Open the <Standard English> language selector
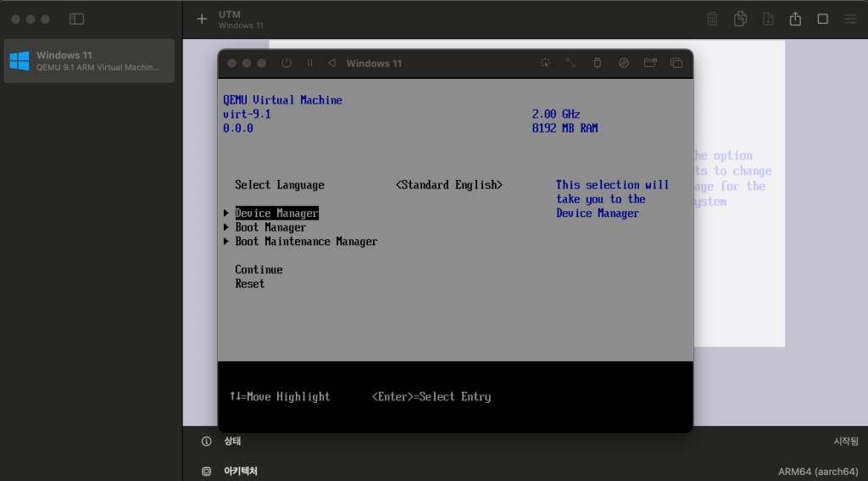This screenshot has height=481, width=868. click(x=449, y=185)
